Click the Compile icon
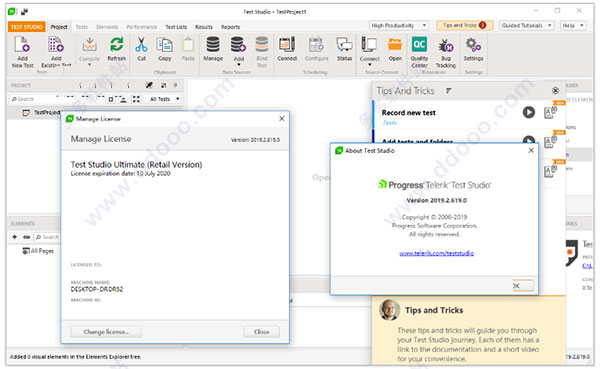Image resolution: width=600 pixels, height=369 pixels. coord(89,45)
